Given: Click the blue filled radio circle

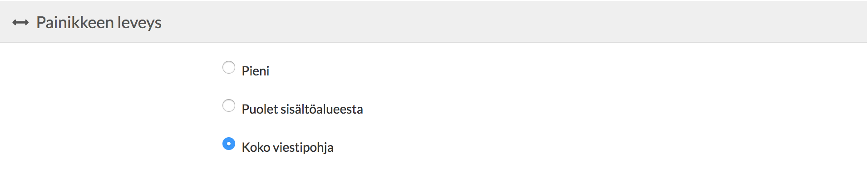Looking at the screenshot, I should (229, 144).
